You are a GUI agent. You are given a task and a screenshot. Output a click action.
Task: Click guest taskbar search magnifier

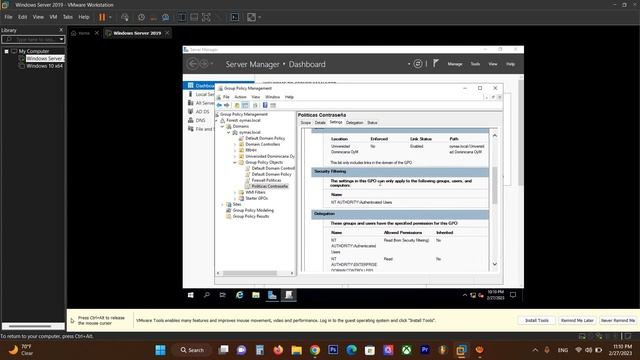click(207, 295)
